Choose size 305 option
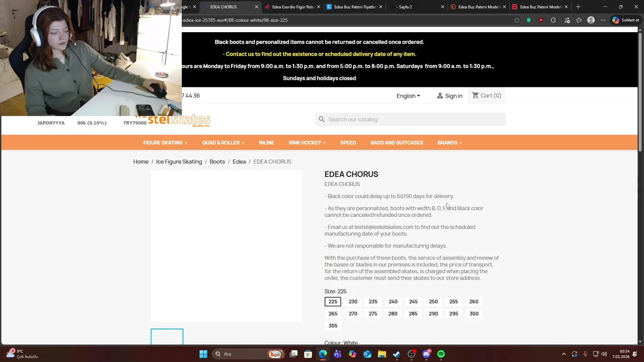Viewport: 644px width, 362px height. (333, 326)
